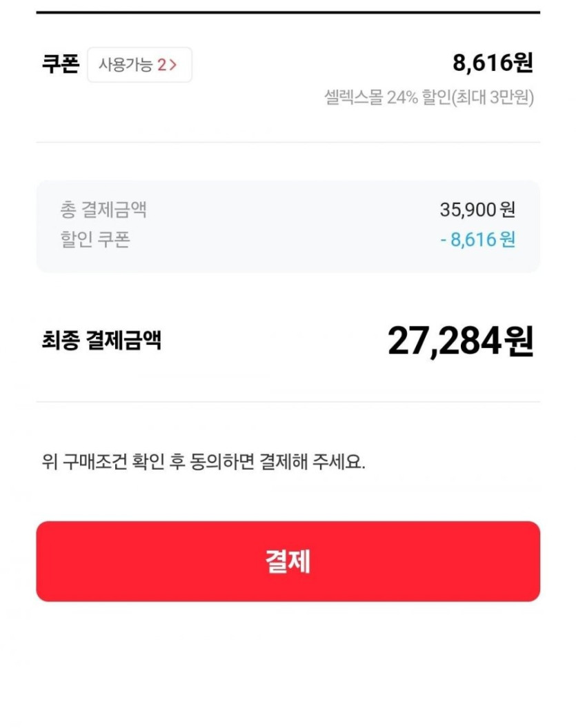This screenshot has height=728, width=576.
Task: Click the thick black top divider line
Action: [x=288, y=12]
